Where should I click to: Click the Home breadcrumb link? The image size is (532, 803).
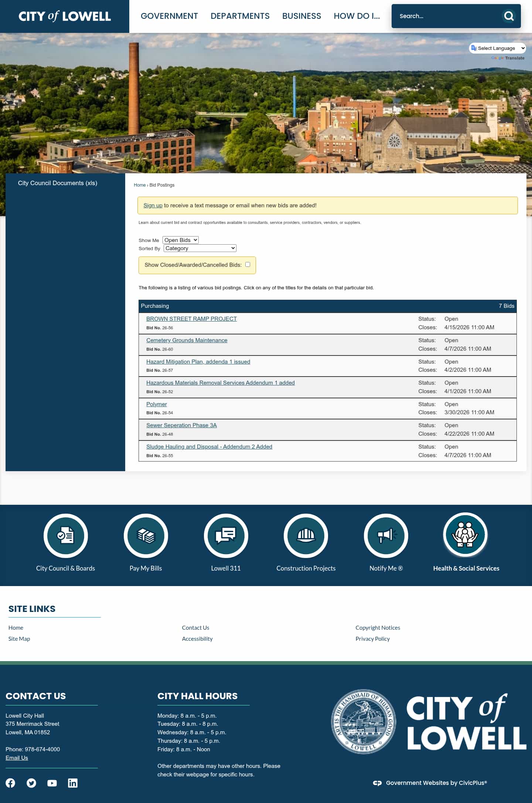pyautogui.click(x=140, y=185)
